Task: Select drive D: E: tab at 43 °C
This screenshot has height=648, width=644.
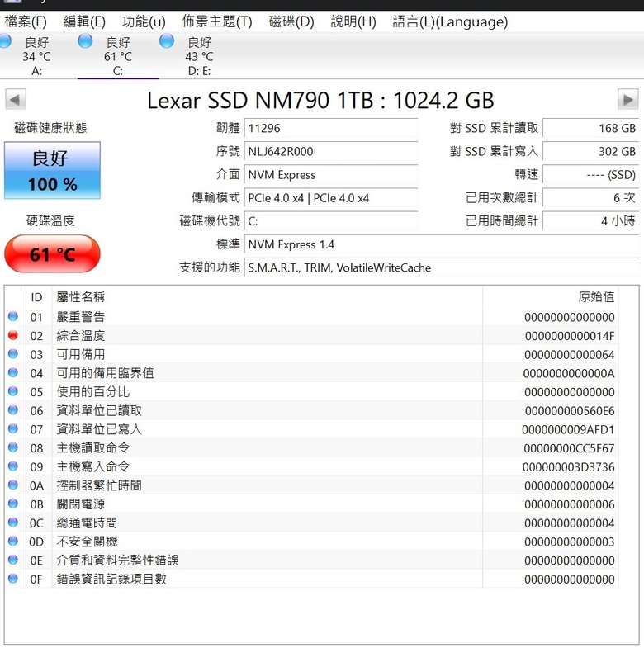Action: click(199, 56)
